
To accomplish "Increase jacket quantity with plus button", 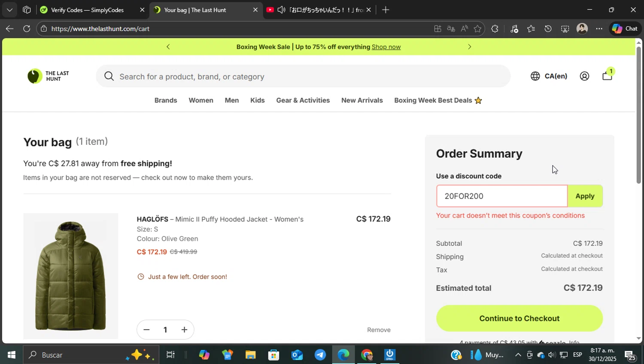I will coord(184,330).
